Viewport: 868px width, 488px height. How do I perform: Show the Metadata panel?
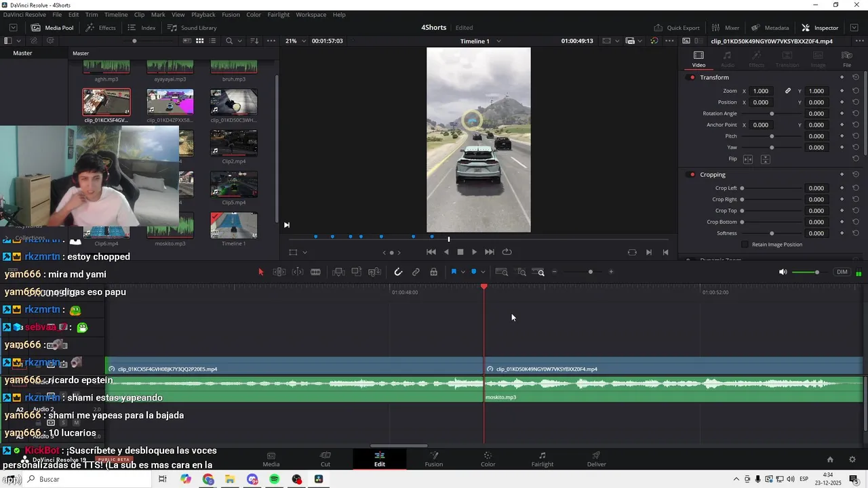pyautogui.click(x=770, y=28)
